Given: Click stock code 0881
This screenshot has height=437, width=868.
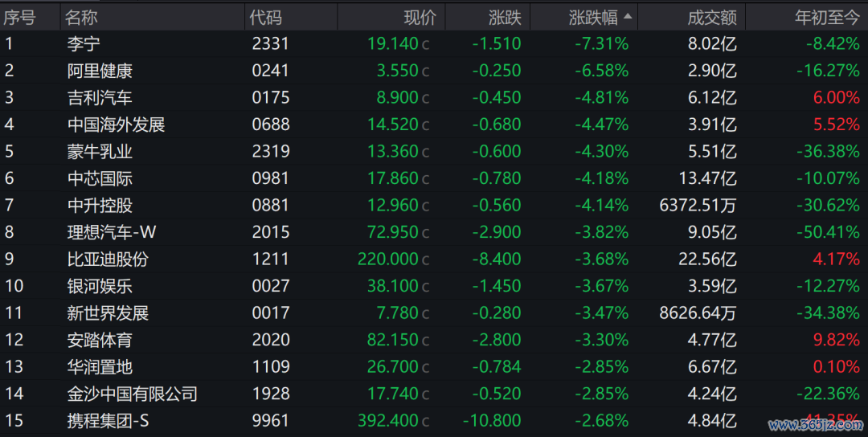Looking at the screenshot, I should [271, 205].
